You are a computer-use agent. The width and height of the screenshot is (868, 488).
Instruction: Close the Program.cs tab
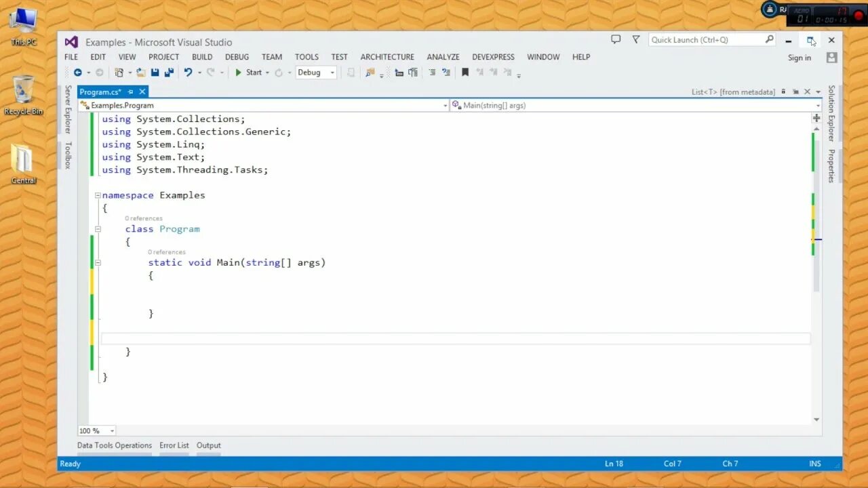142,92
